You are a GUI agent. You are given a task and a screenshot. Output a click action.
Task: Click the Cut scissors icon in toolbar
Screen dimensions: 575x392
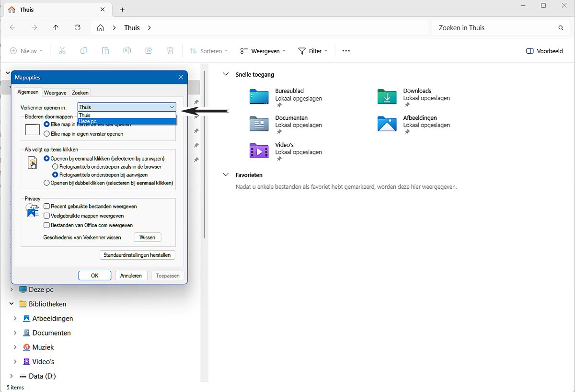coord(62,51)
